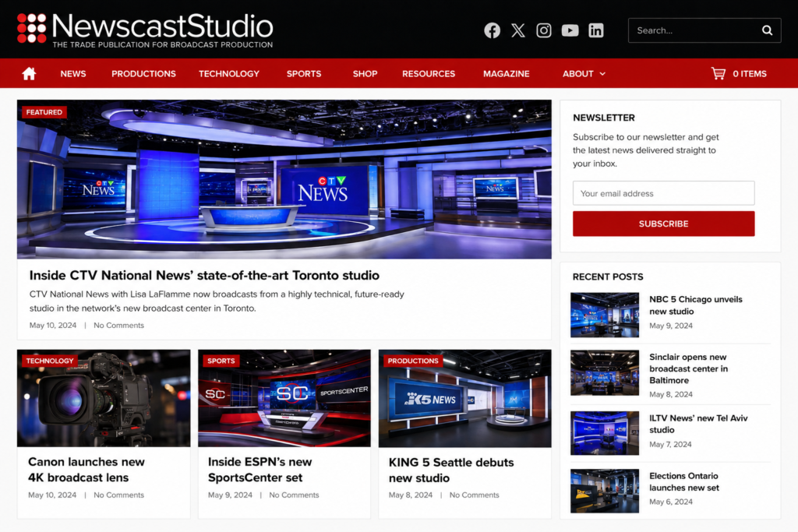The height and width of the screenshot is (532, 798).
Task: Open the SportsCenter set thumbnail
Action: 284,398
